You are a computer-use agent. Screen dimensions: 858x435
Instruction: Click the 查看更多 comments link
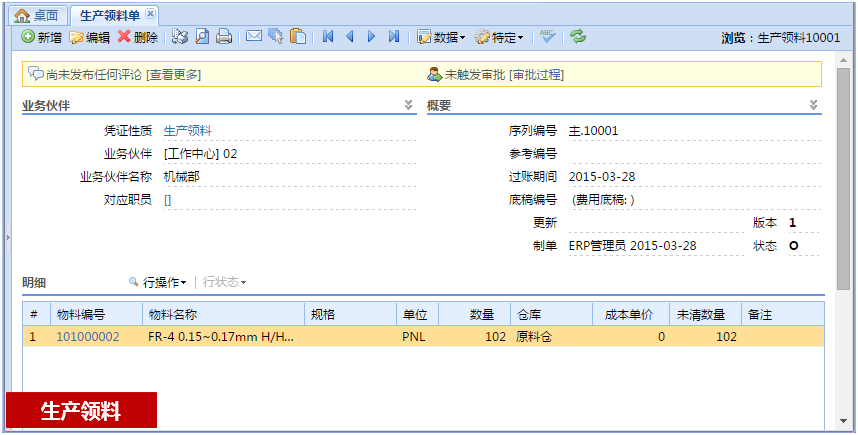[x=173, y=75]
